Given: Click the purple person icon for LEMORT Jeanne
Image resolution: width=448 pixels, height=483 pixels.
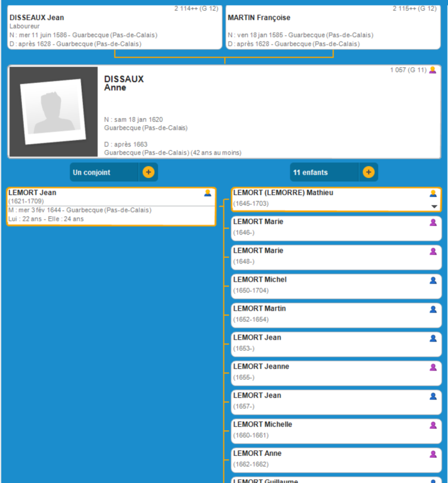Looking at the screenshot, I should [433, 367].
